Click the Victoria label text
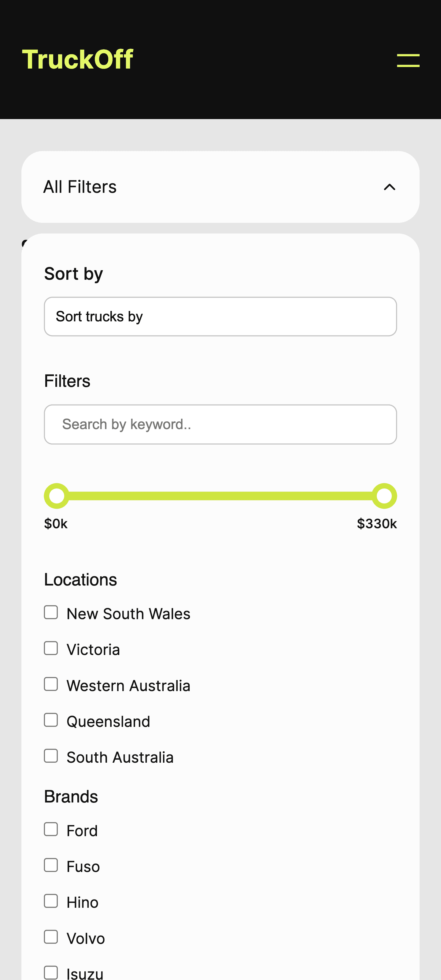The image size is (441, 980). pyautogui.click(x=93, y=650)
